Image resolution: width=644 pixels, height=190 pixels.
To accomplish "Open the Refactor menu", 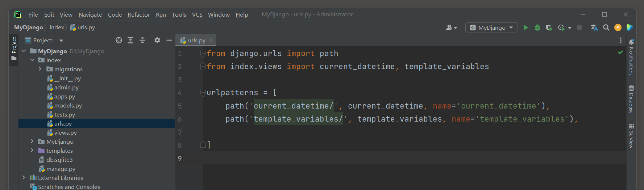I will [138, 14].
